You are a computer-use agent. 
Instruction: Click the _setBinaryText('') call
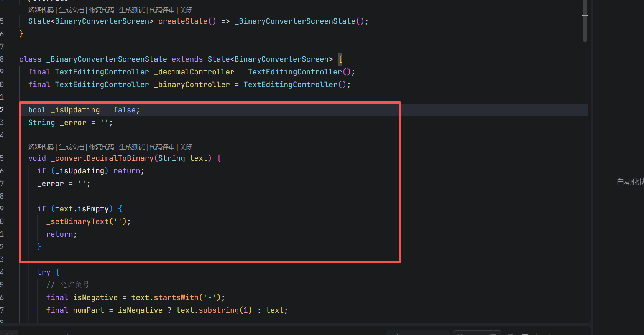[86, 221]
